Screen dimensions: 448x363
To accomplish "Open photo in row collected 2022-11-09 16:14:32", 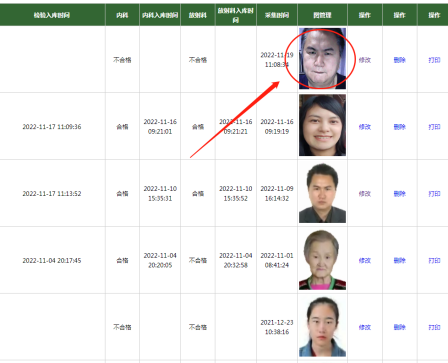I will point(322,193).
